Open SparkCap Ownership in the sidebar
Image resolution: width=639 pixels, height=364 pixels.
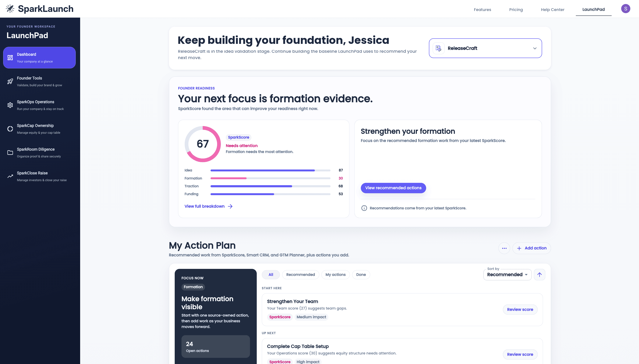point(39,129)
